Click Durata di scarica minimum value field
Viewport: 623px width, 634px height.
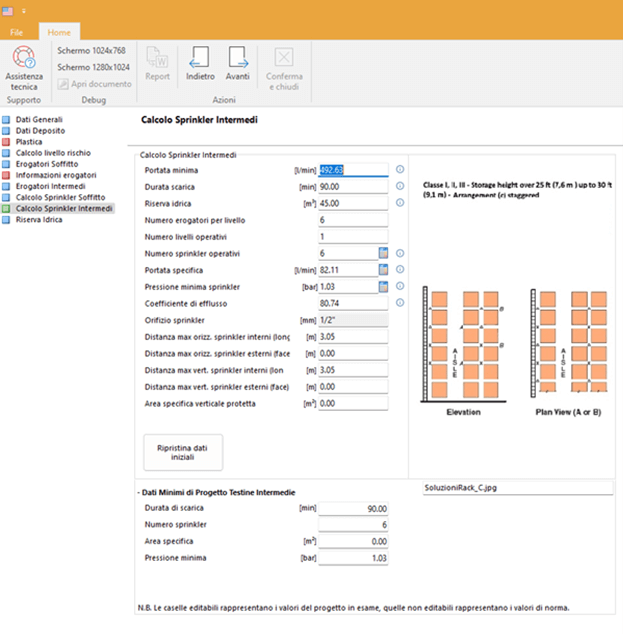(x=353, y=508)
